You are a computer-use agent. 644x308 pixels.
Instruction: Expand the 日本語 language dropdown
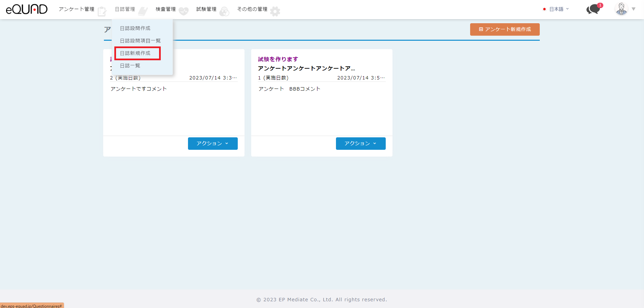pyautogui.click(x=556, y=9)
